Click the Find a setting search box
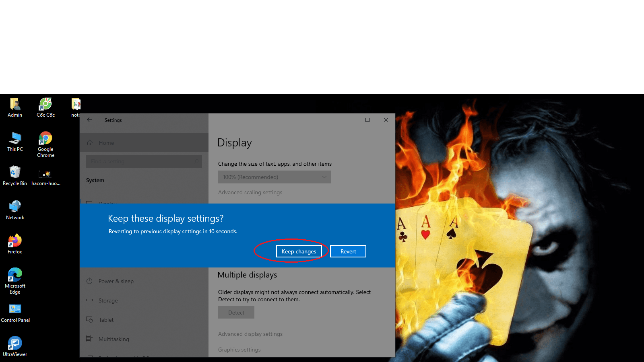This screenshot has width=644, height=362. [143, 162]
